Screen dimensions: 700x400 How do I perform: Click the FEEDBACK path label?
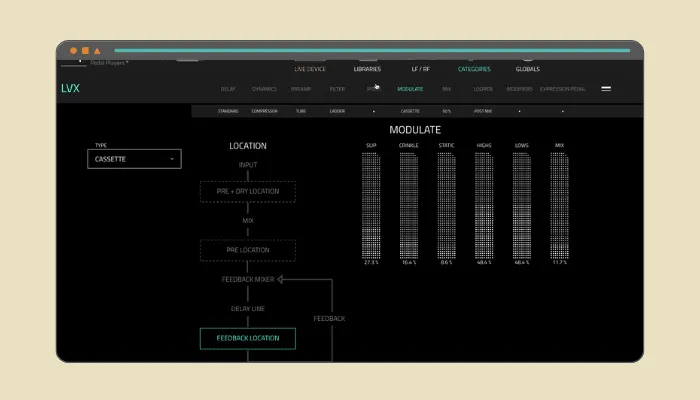(329, 319)
